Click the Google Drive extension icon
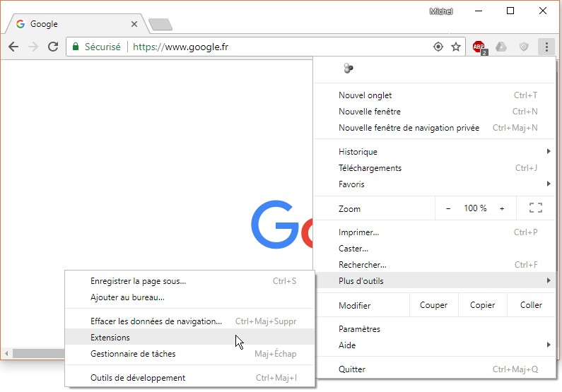Screen dimensions: 562x392 501,47
